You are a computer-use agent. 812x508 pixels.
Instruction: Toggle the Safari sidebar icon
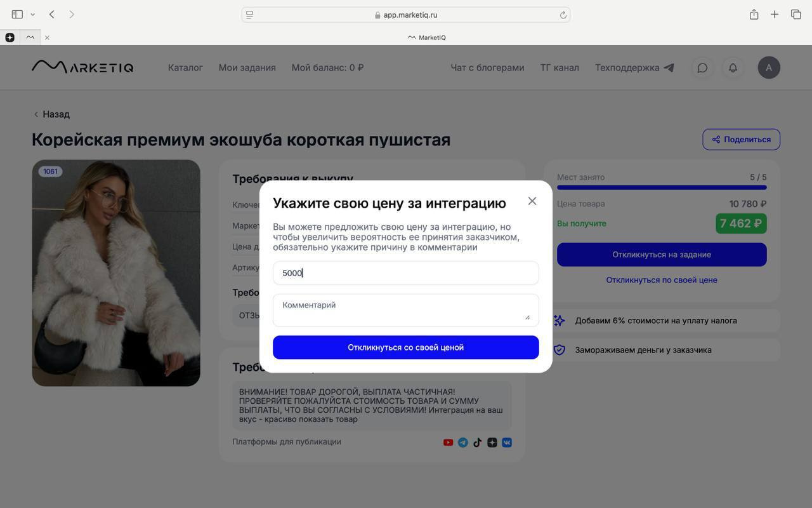click(17, 14)
